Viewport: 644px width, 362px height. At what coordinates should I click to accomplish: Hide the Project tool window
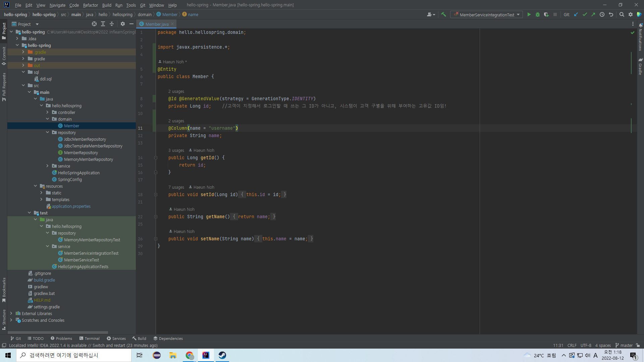[131, 24]
